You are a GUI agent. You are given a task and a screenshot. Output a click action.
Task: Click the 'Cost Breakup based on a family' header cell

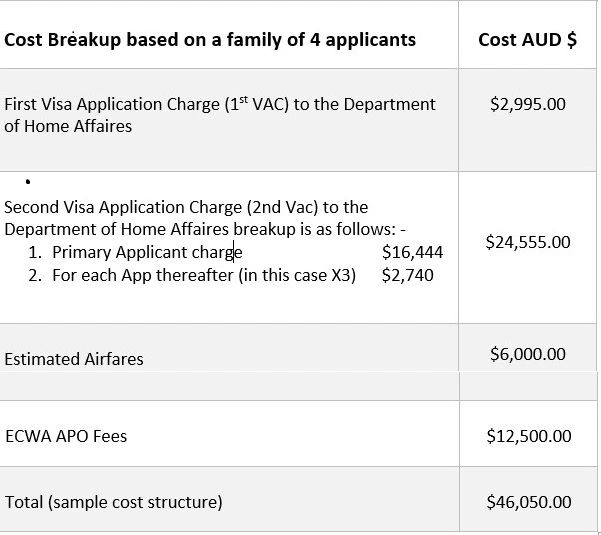(x=210, y=41)
